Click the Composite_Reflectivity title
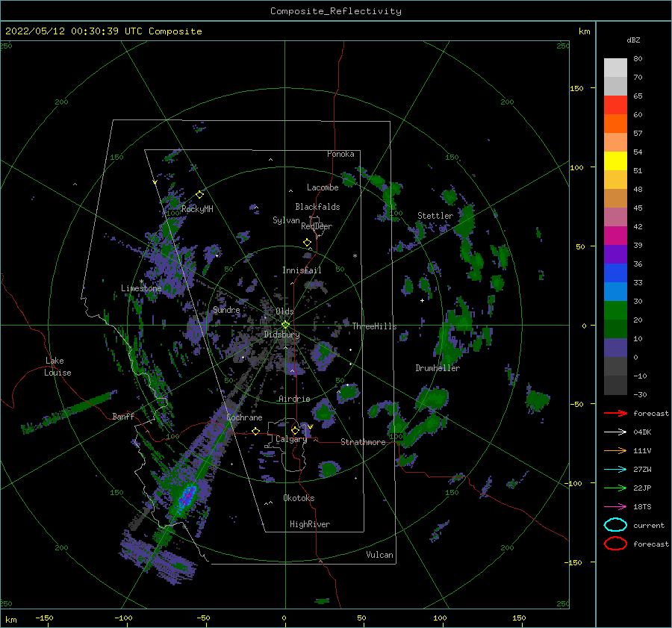 point(336,11)
